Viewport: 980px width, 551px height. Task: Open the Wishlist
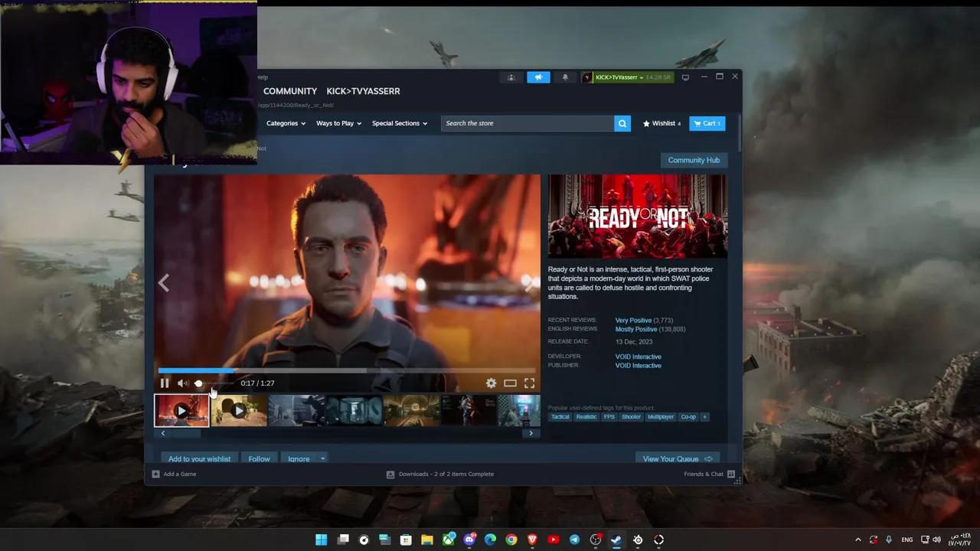pos(661,123)
